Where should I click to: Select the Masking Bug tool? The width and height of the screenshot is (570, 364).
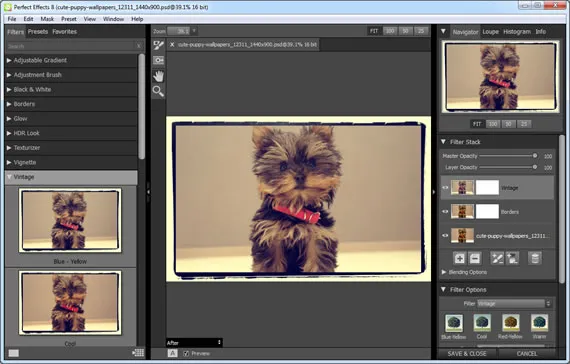pyautogui.click(x=158, y=60)
